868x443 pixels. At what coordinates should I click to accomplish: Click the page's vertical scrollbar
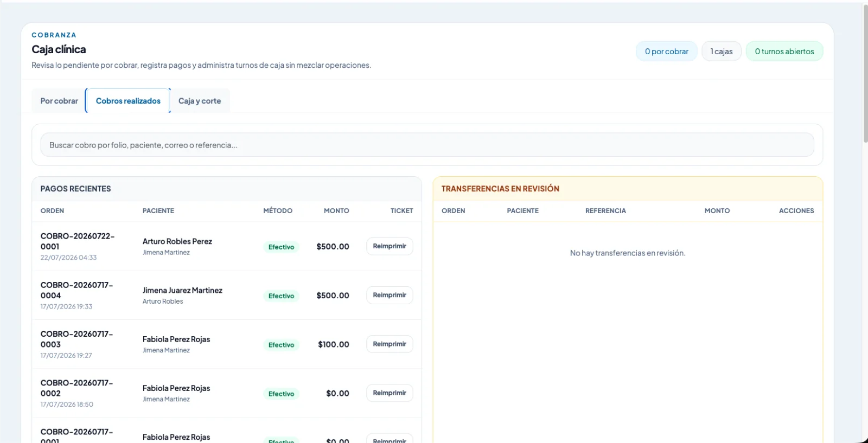coord(865,73)
